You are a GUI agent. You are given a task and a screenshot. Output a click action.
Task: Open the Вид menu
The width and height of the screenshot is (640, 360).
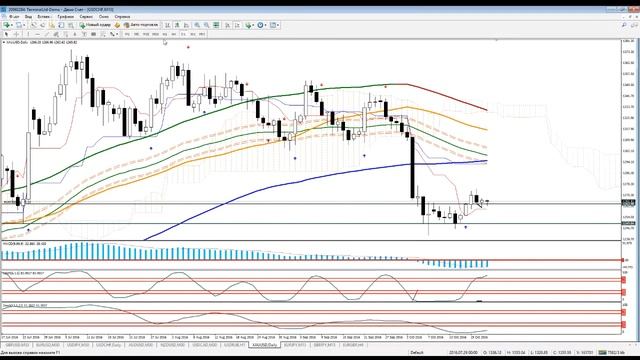point(28,17)
